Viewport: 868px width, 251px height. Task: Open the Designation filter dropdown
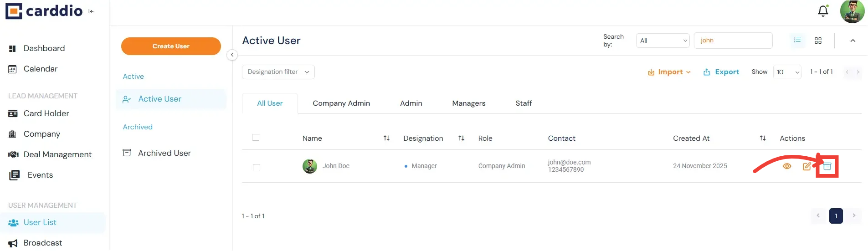(278, 72)
